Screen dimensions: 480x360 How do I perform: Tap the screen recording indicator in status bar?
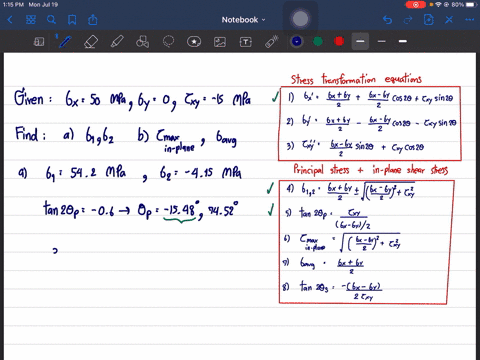pos(415,5)
